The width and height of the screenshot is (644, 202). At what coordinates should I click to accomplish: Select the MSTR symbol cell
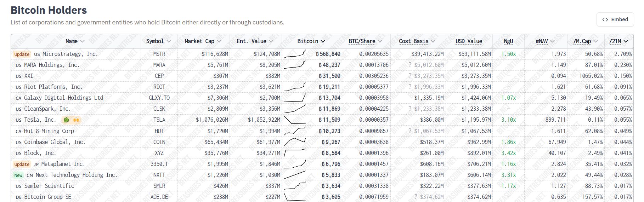[159, 54]
